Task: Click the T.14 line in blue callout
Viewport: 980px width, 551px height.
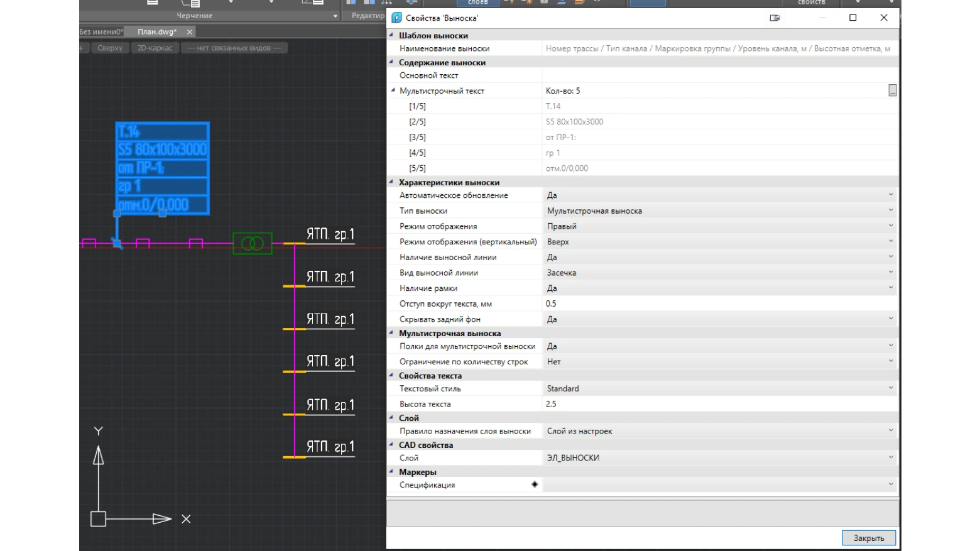Action: [x=162, y=131]
